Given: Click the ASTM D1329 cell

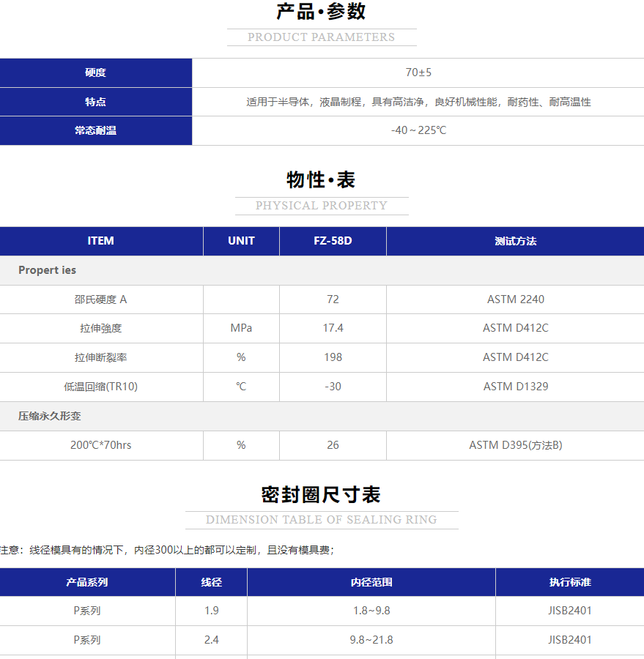Looking at the screenshot, I should (515, 387).
